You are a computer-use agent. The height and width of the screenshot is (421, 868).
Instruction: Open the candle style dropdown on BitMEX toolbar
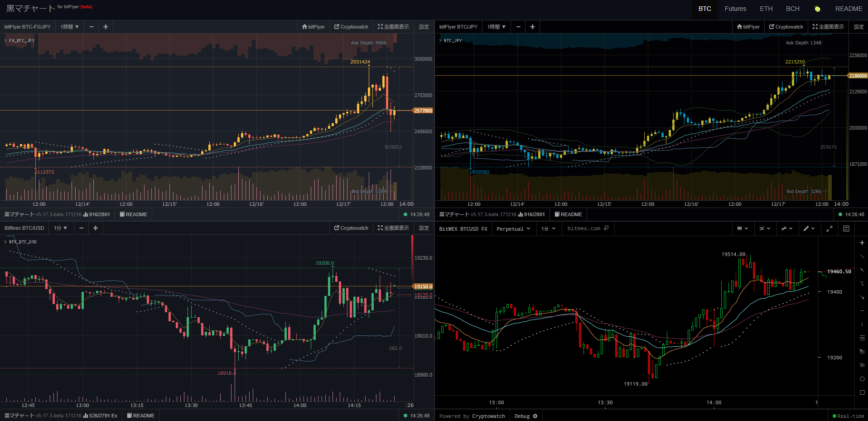743,228
